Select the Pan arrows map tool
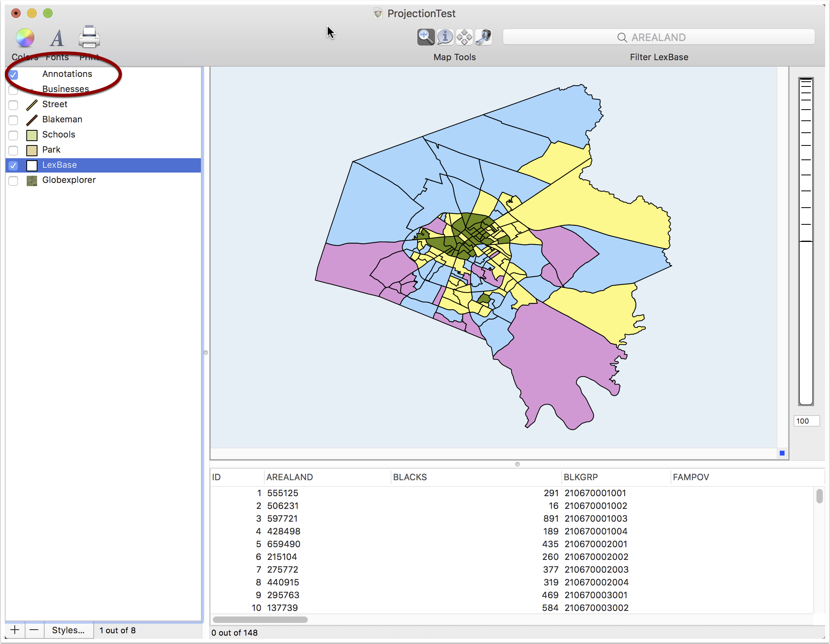 (464, 37)
